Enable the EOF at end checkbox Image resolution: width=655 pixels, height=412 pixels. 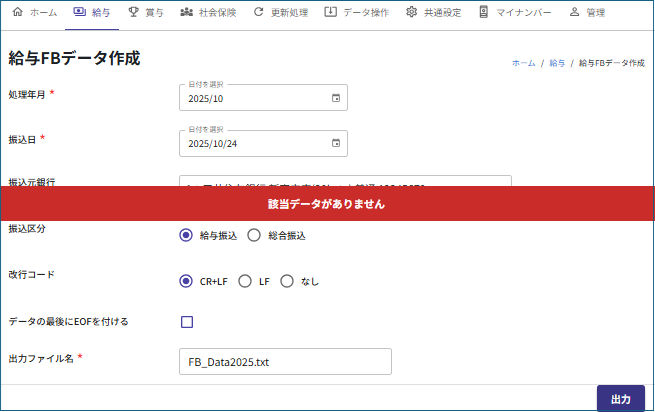(186, 322)
